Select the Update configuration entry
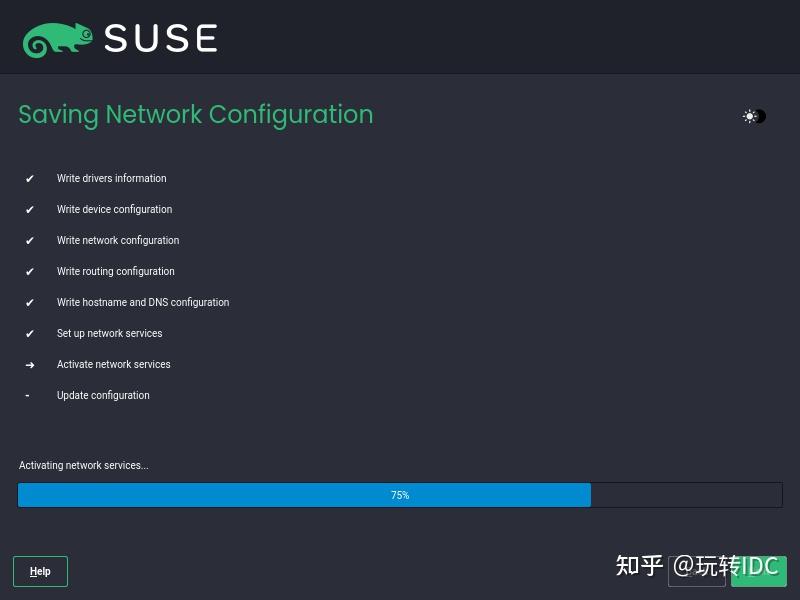This screenshot has width=800, height=600. click(103, 395)
